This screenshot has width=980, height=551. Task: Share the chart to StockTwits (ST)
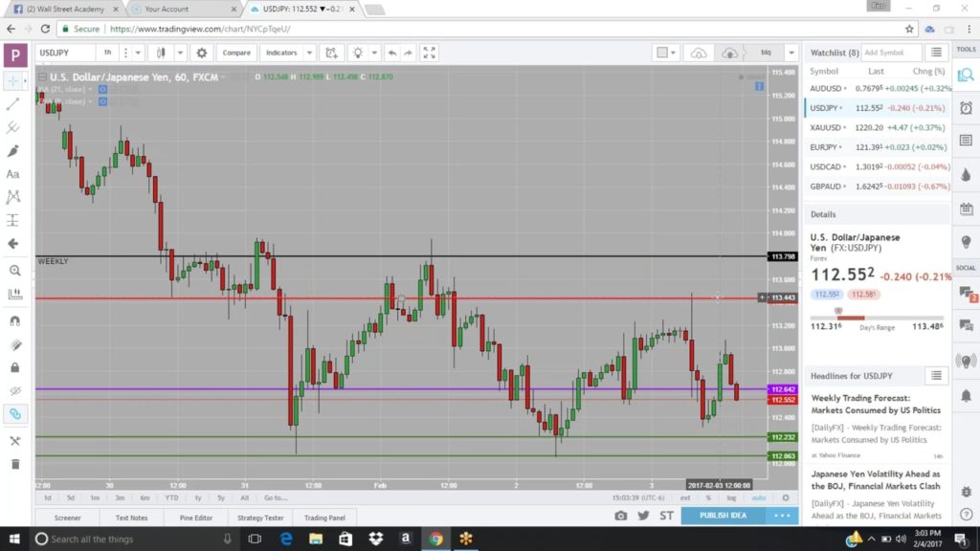pyautogui.click(x=666, y=516)
